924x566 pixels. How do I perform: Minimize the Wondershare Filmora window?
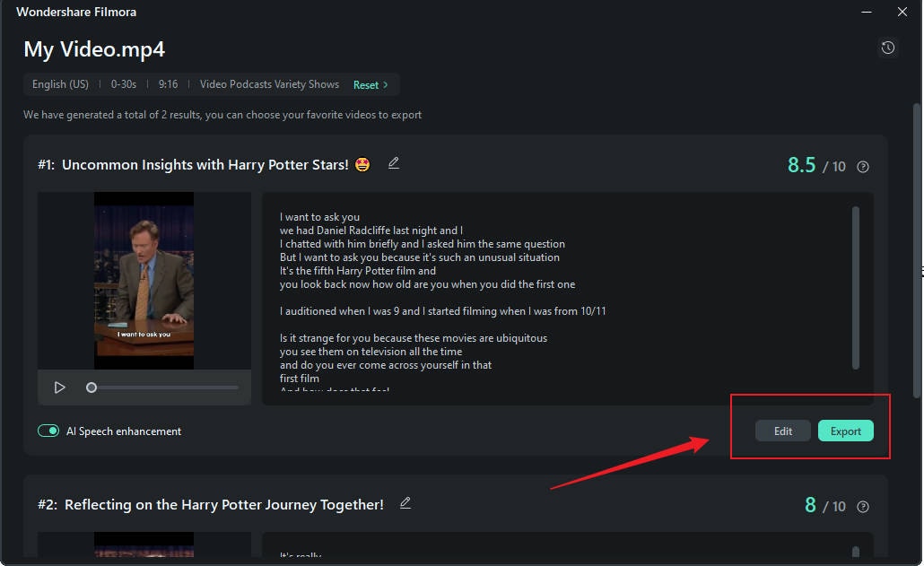(867, 12)
